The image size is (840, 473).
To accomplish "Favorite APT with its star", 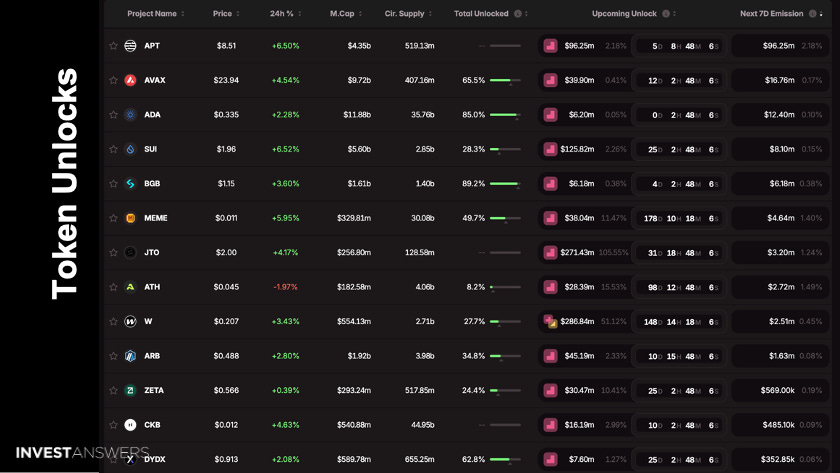I will click(113, 46).
